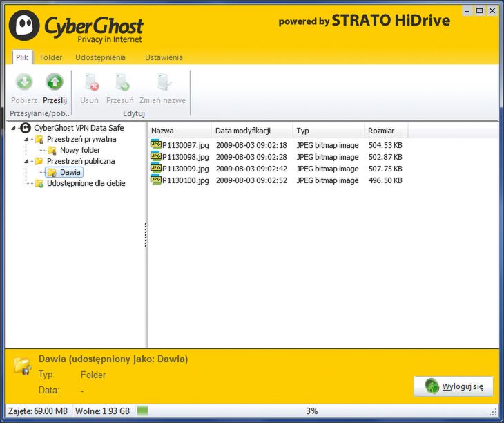Click JPG icon of P1130099.jpg
Viewport: 504px width, 423px height.
tap(156, 168)
